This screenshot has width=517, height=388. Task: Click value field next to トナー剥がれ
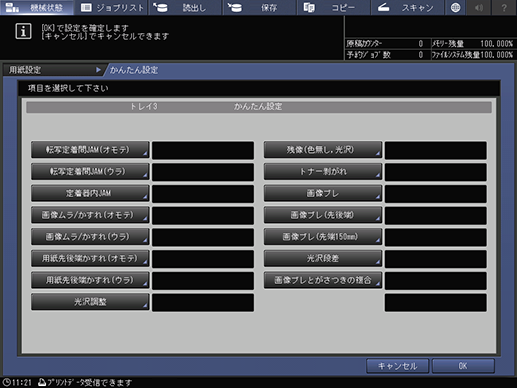tap(436, 172)
